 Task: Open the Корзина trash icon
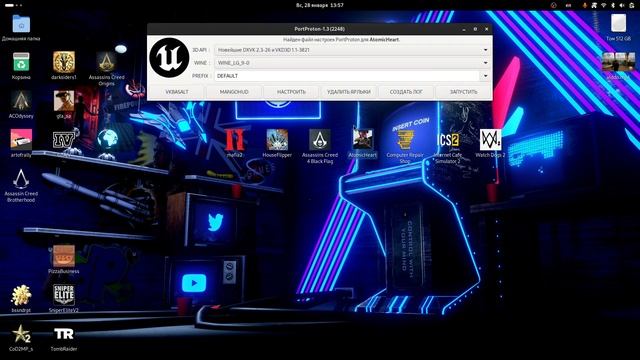pyautogui.click(x=21, y=62)
